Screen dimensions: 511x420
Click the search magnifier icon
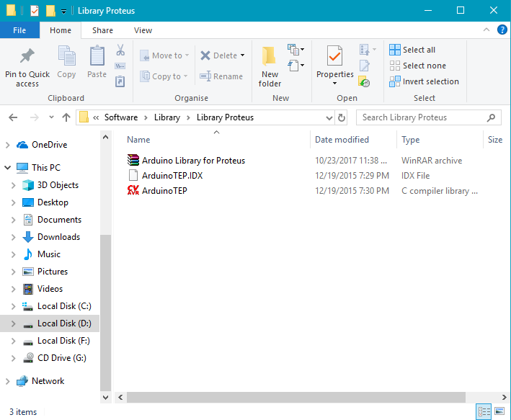coord(491,117)
